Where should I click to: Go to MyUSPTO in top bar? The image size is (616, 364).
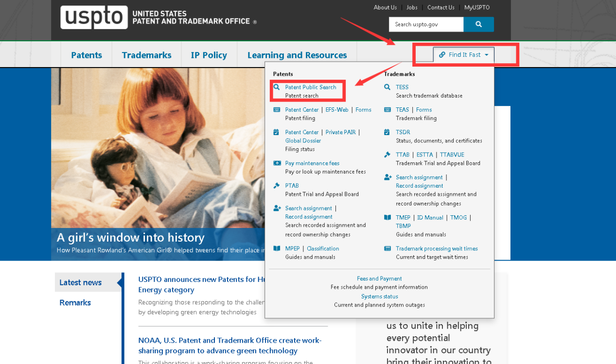(476, 7)
